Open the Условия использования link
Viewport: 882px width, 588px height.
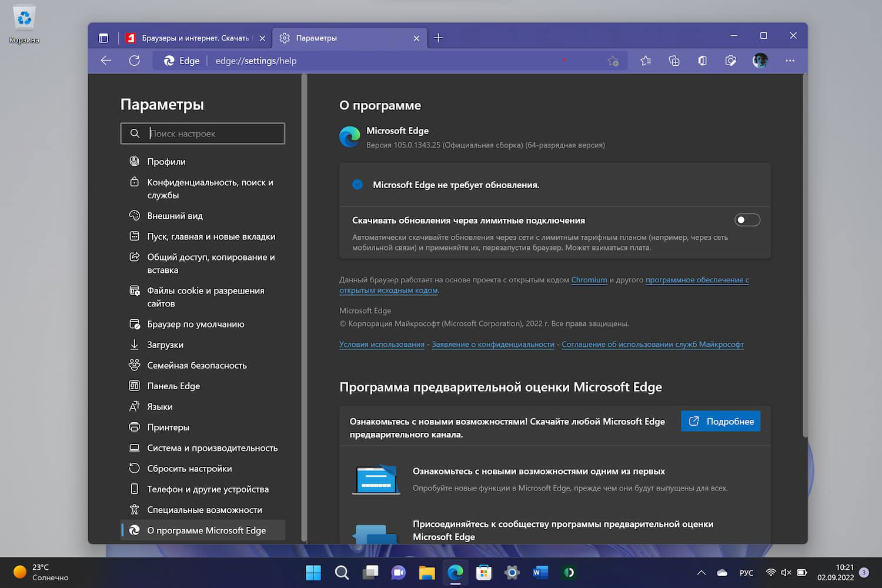click(x=382, y=345)
